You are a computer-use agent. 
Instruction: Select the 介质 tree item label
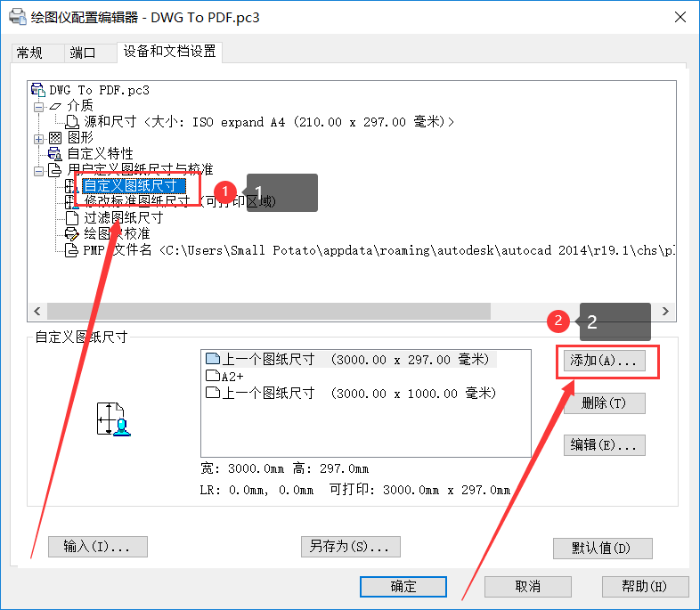point(80,106)
